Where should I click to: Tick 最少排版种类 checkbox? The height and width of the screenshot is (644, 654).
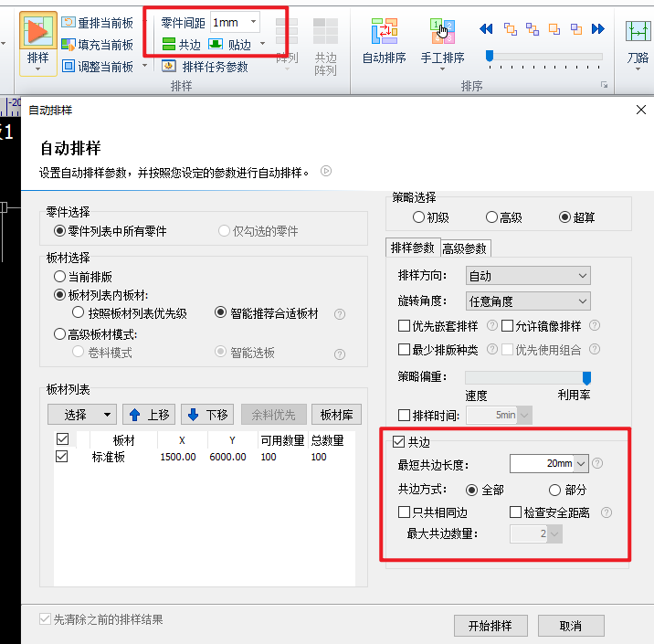coord(404,349)
